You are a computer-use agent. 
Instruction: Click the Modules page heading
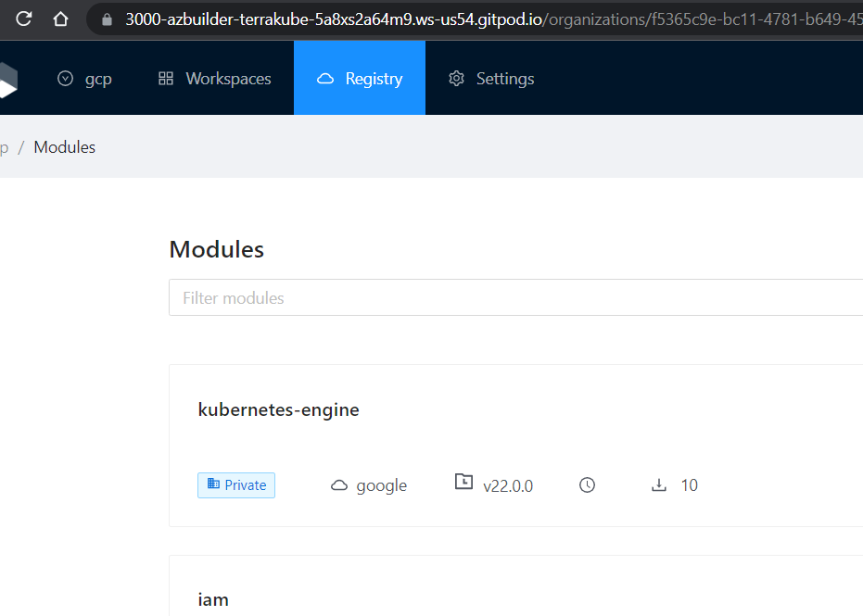pyautogui.click(x=216, y=249)
